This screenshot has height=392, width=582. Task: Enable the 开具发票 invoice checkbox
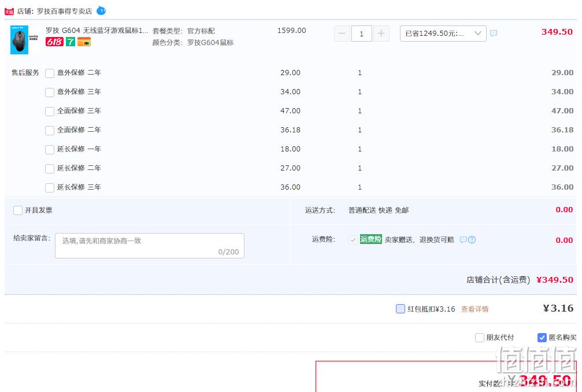(18, 210)
